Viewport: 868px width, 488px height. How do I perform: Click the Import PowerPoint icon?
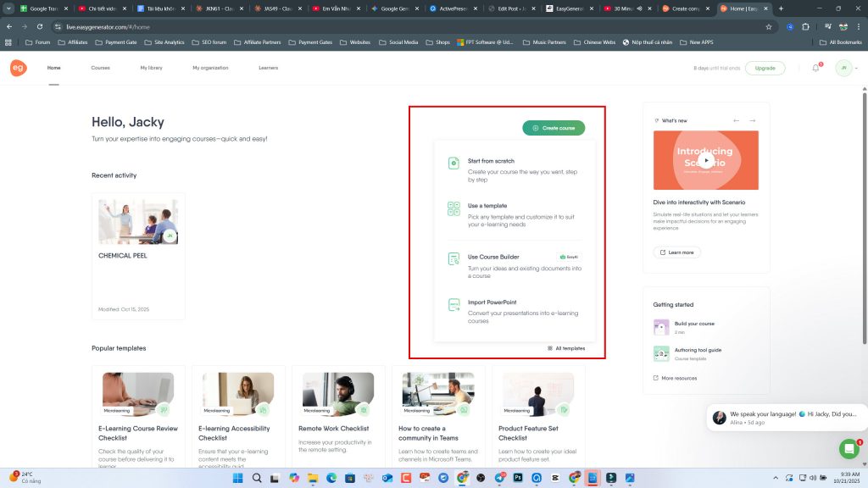click(454, 304)
